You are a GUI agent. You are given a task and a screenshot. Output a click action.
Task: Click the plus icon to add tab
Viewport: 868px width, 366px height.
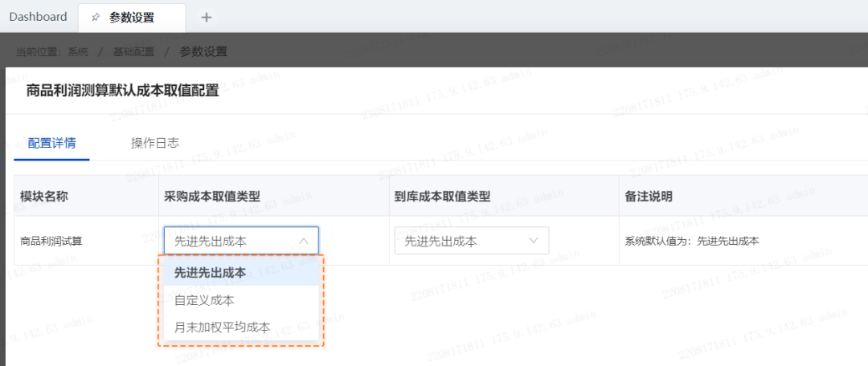(206, 17)
